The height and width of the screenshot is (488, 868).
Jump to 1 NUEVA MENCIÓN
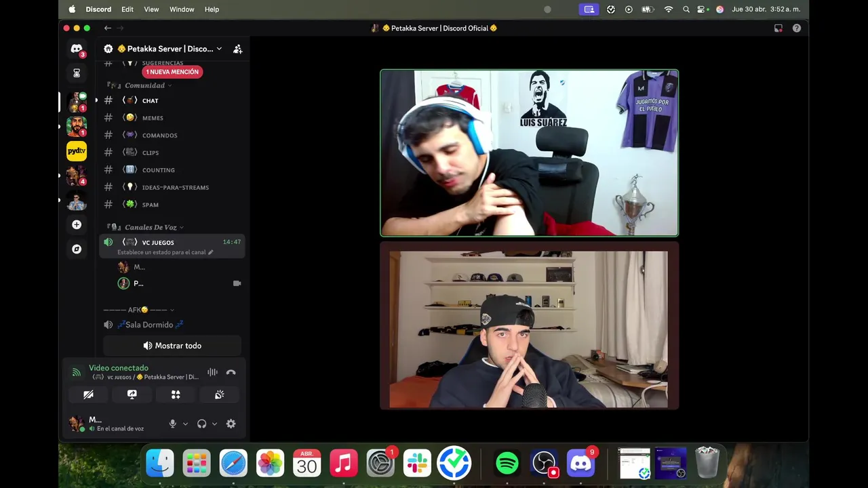coord(172,72)
